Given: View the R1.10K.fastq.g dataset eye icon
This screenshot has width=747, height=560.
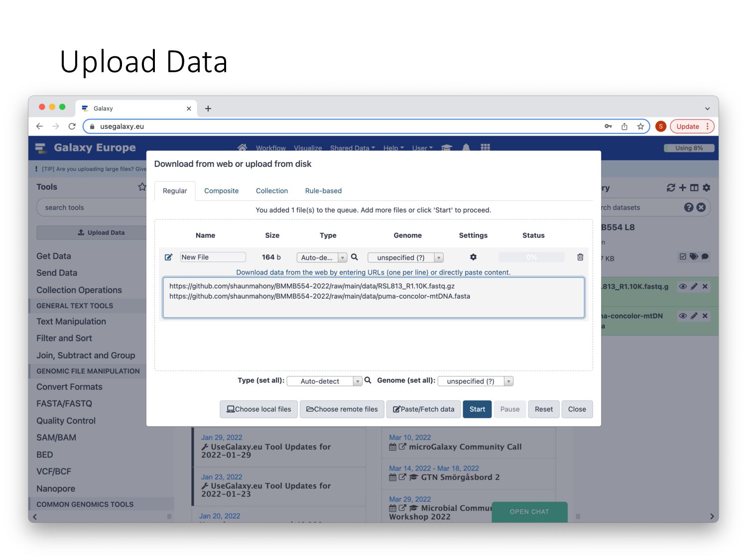Looking at the screenshot, I should coord(683,287).
